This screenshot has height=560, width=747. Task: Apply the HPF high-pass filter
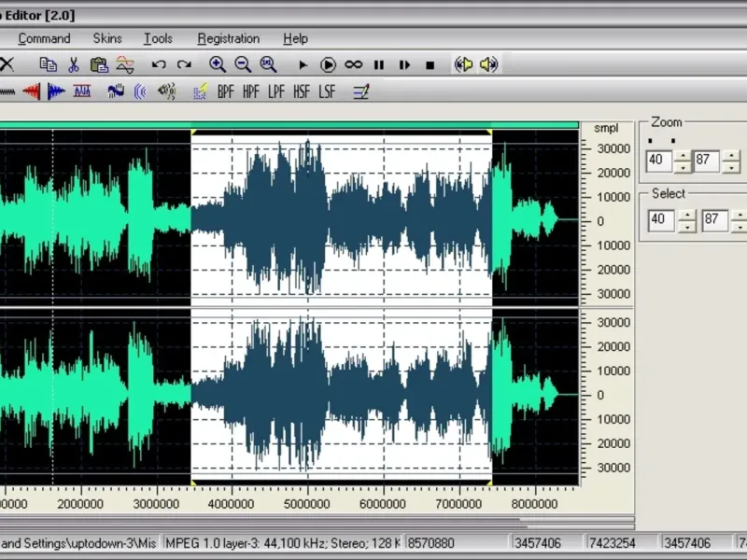pos(250,91)
